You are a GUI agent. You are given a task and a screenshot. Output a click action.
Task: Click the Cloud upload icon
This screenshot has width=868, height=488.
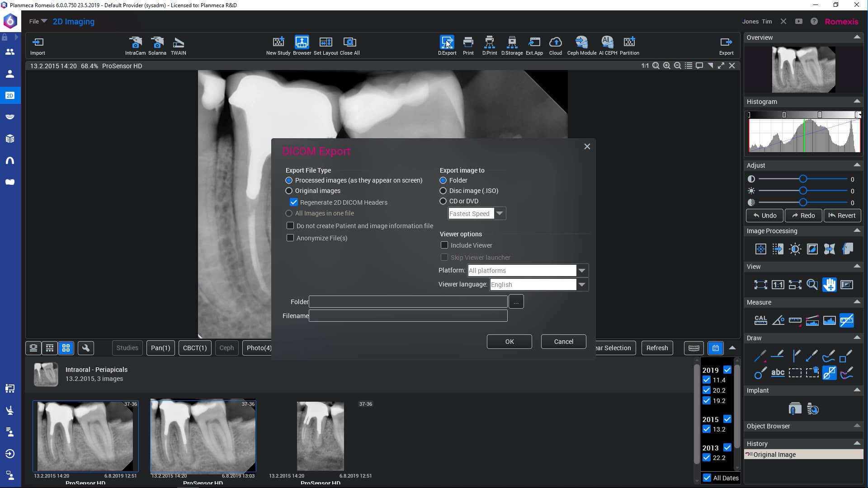click(556, 43)
